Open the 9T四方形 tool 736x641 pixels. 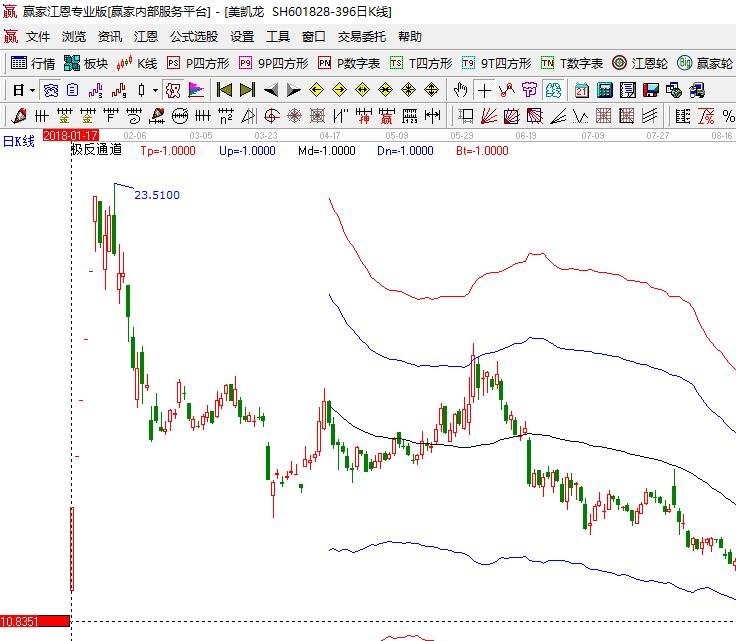coord(497,63)
